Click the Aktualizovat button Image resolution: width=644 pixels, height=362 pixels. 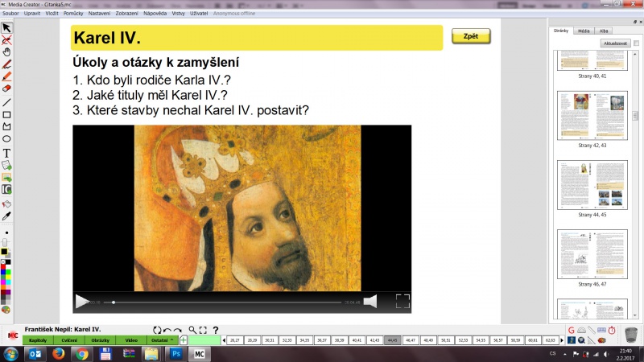(x=615, y=43)
